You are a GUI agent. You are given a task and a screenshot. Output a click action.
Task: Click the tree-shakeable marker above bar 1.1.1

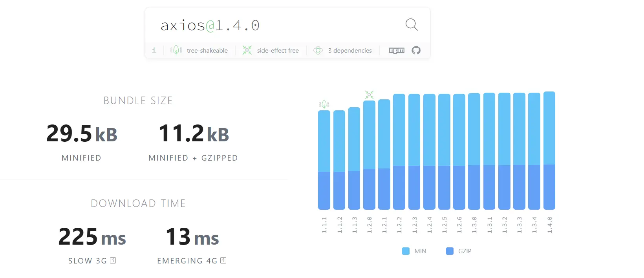click(x=324, y=104)
